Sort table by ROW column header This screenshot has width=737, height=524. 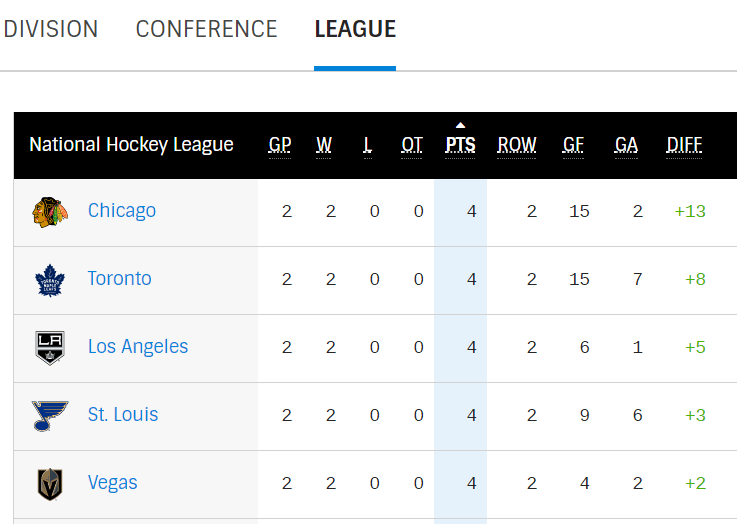(x=517, y=145)
